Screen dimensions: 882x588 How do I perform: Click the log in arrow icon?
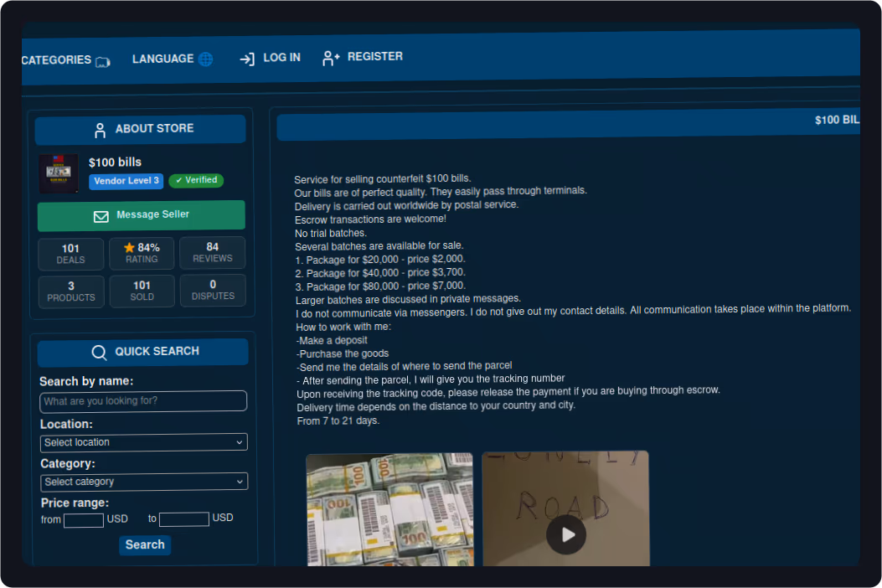click(247, 59)
